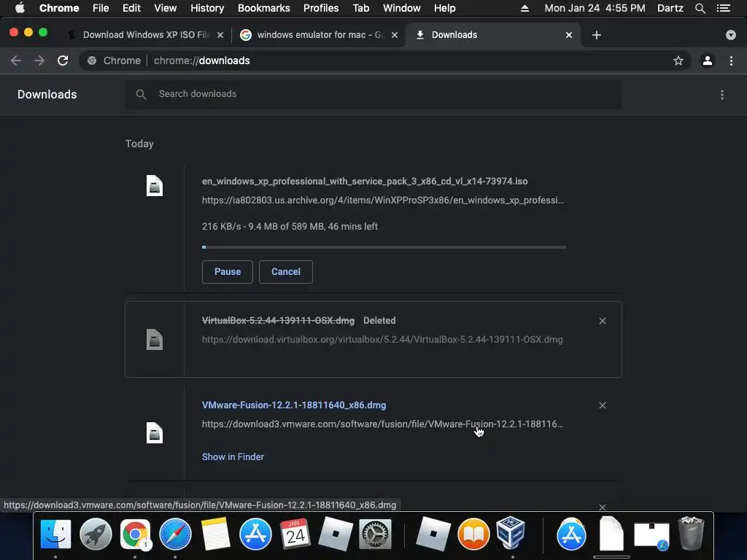Open Finder from the Dock
This screenshot has width=747, height=560.
[x=55, y=534]
